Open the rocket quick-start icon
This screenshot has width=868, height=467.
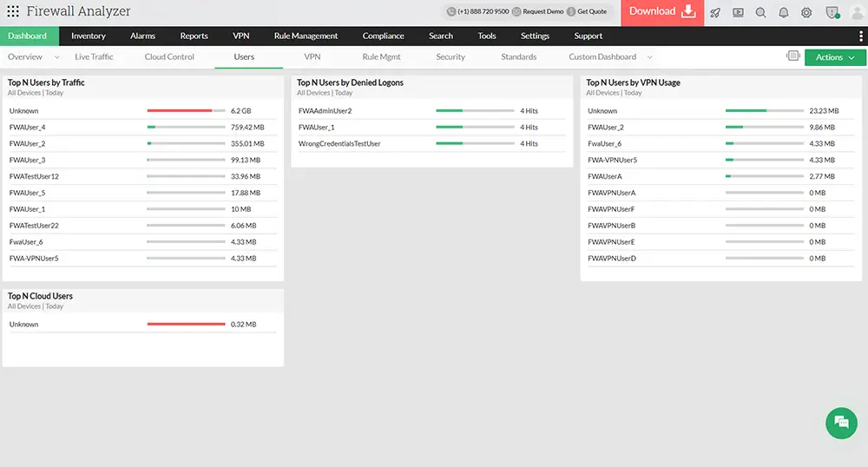point(715,13)
